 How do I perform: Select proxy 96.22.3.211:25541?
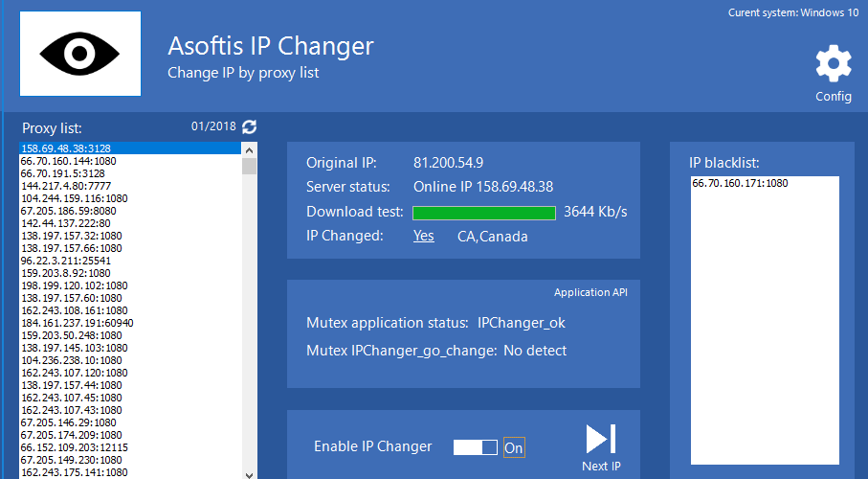click(x=130, y=261)
